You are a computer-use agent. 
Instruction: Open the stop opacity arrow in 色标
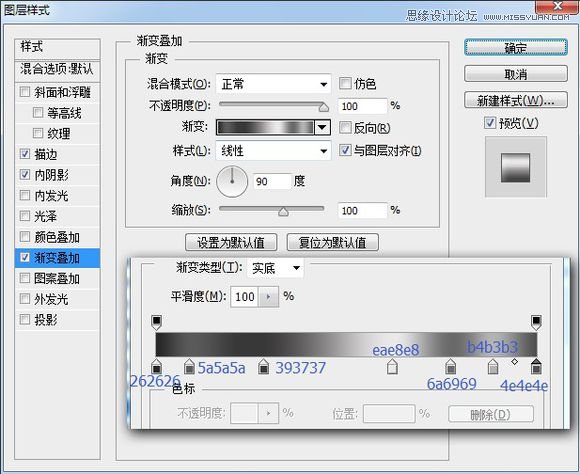[269, 413]
